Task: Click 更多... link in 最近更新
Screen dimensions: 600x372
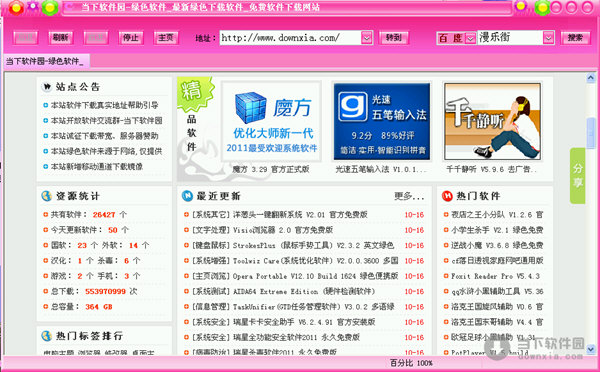Action: tap(409, 196)
